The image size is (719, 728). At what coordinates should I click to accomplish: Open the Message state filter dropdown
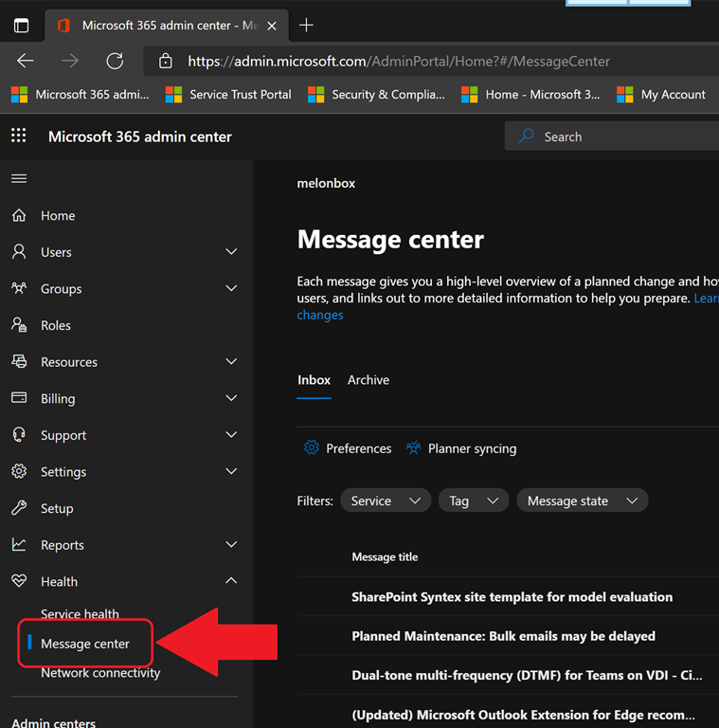[x=581, y=500]
